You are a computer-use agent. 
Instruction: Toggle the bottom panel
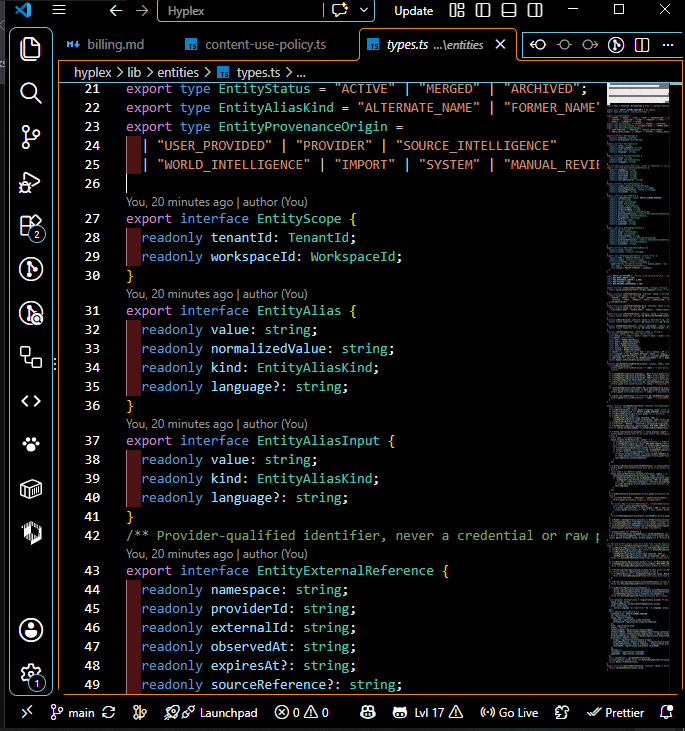tap(509, 10)
